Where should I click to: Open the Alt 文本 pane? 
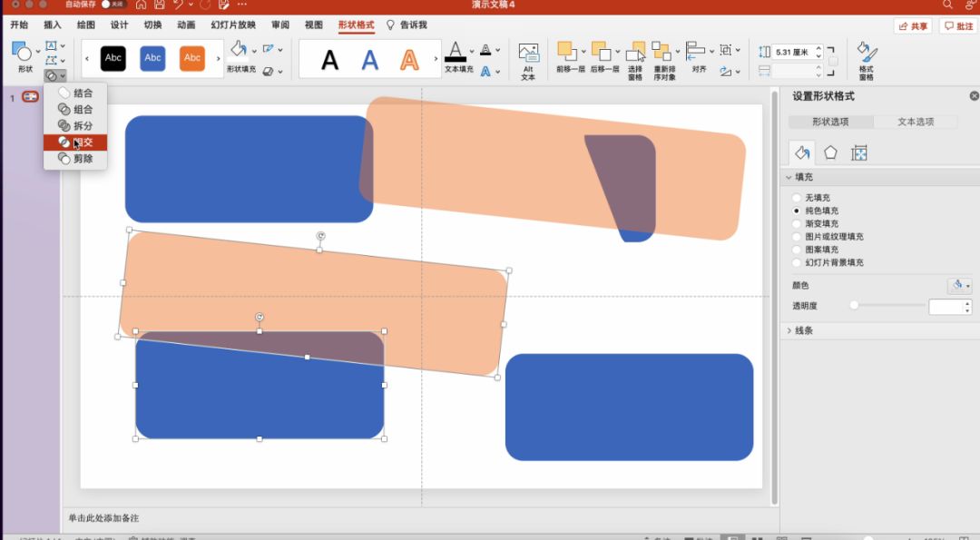click(528, 61)
